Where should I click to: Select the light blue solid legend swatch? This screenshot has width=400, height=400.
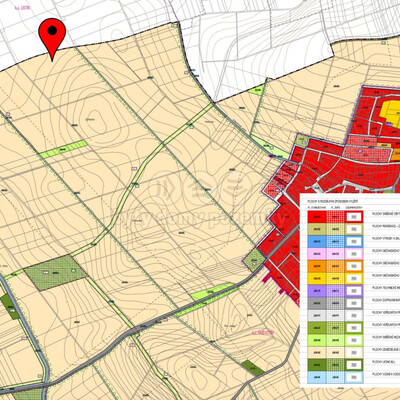(317, 377)
